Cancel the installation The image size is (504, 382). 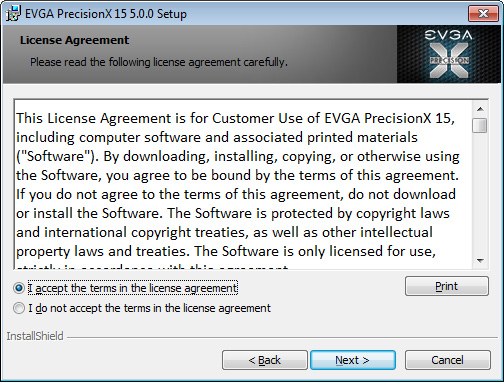(x=447, y=360)
